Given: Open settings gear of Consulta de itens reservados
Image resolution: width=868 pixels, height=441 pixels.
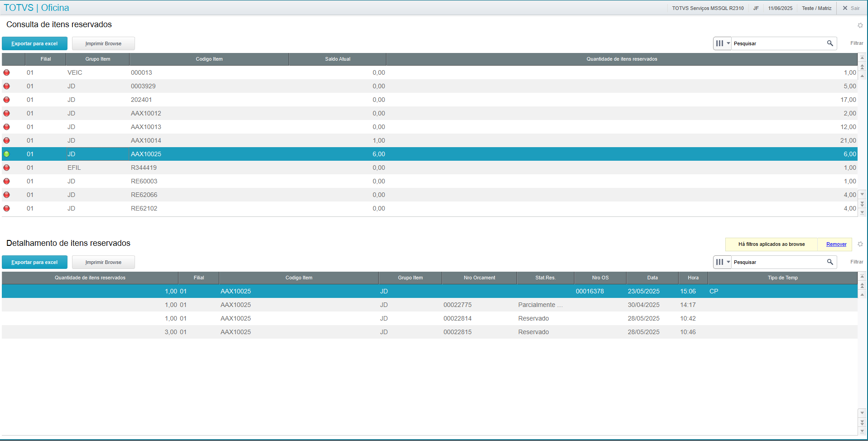Looking at the screenshot, I should (860, 25).
